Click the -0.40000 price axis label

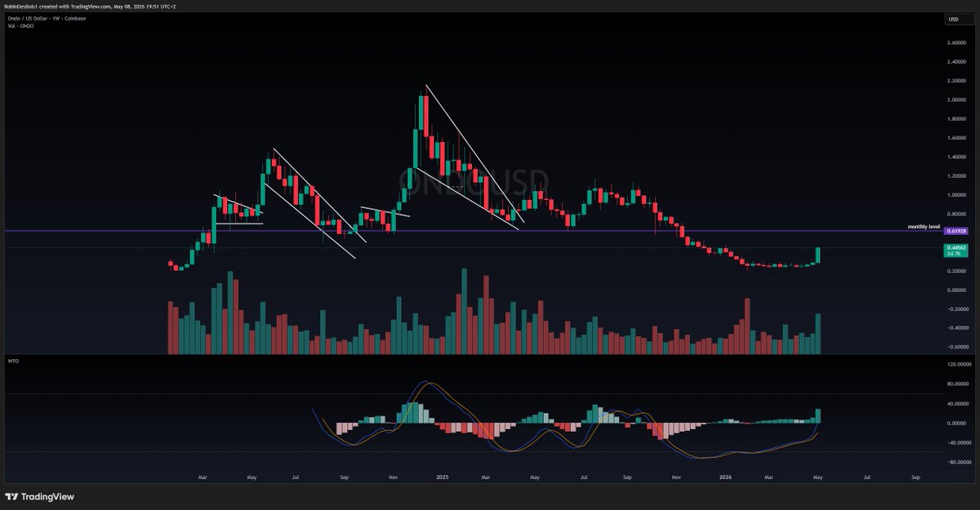tap(959, 329)
